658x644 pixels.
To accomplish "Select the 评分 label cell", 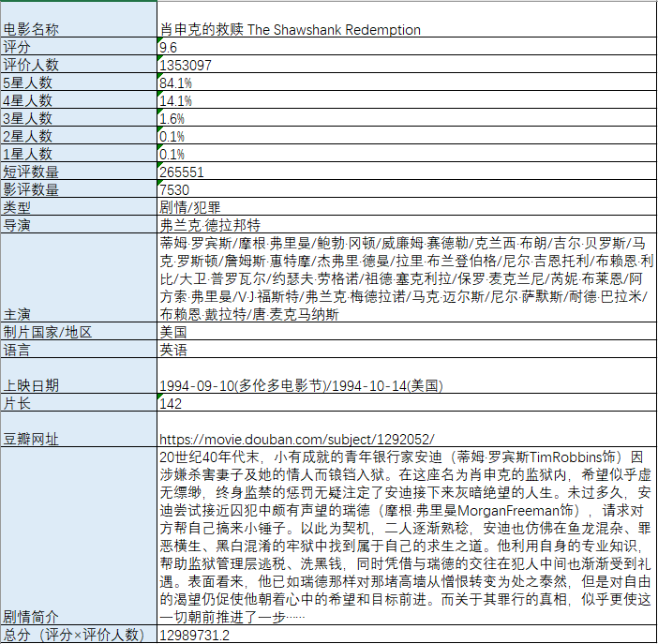I will (x=79, y=46).
